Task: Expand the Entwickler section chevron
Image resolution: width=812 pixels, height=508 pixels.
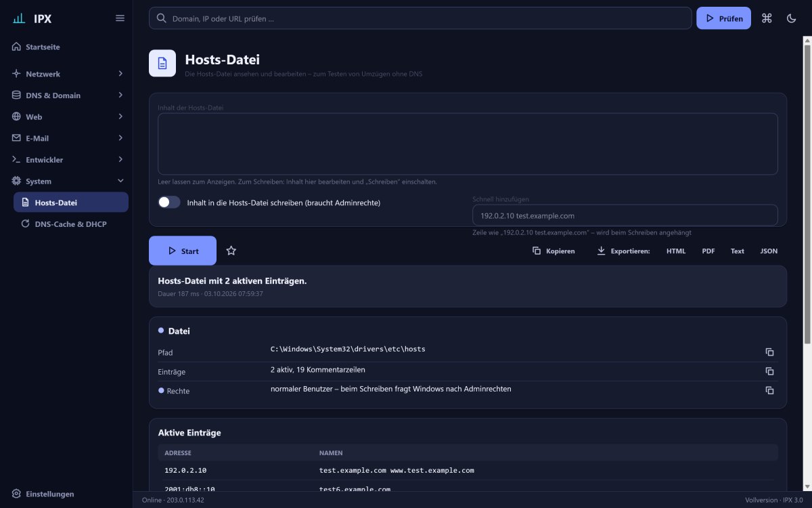Action: (x=120, y=160)
